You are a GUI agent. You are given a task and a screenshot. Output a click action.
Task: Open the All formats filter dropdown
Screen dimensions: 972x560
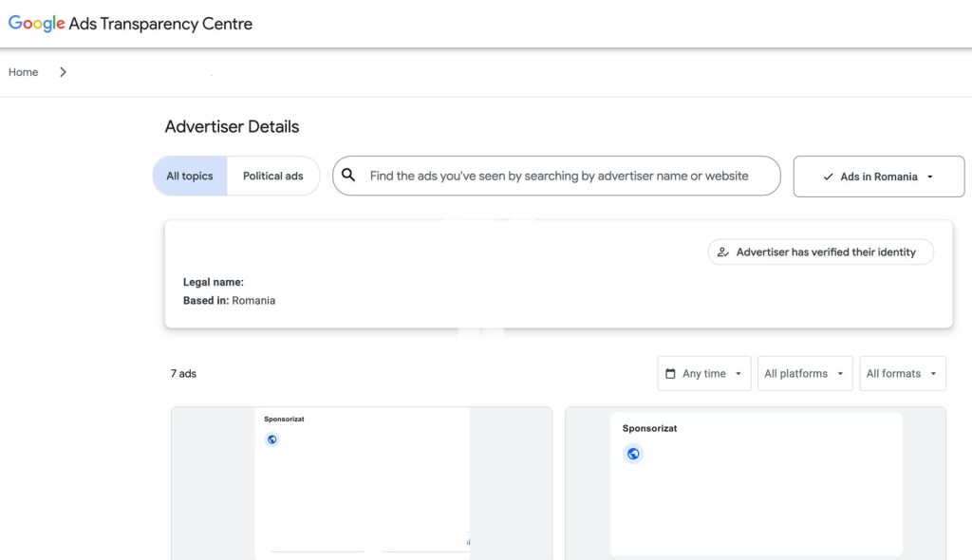pos(902,373)
